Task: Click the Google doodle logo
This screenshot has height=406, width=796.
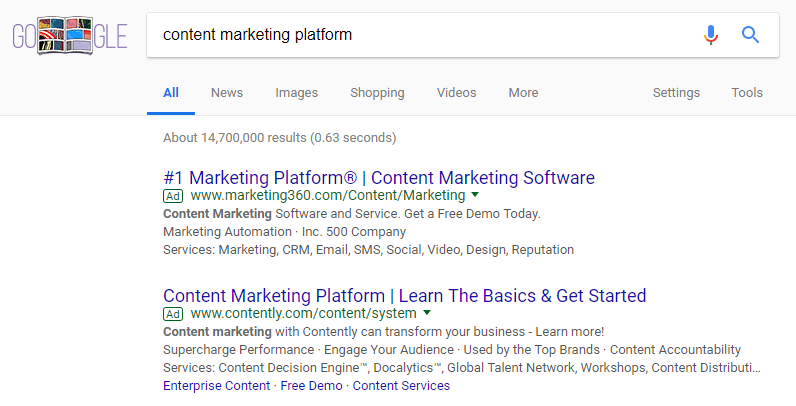Action: point(69,39)
